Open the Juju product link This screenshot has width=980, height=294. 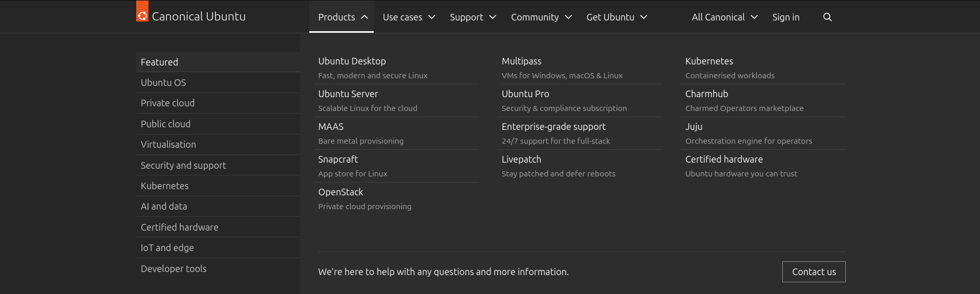(x=694, y=126)
